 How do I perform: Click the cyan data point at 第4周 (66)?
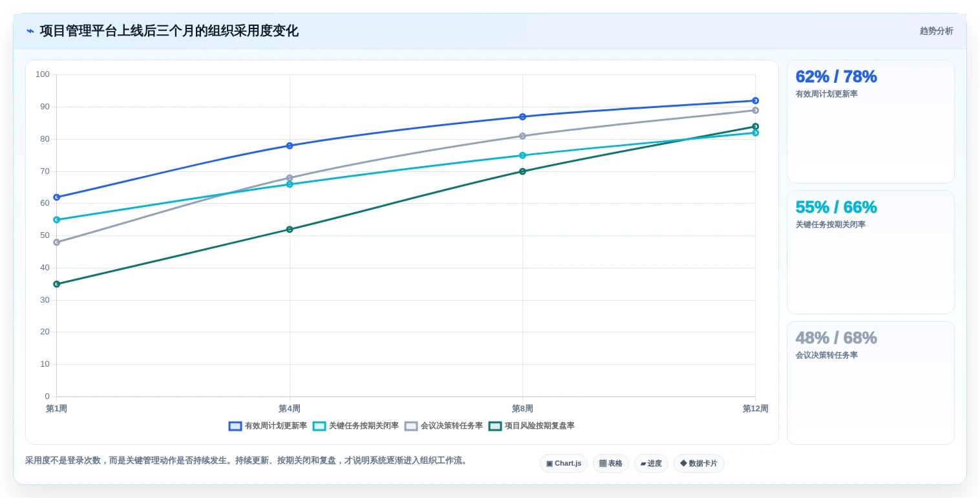[290, 184]
